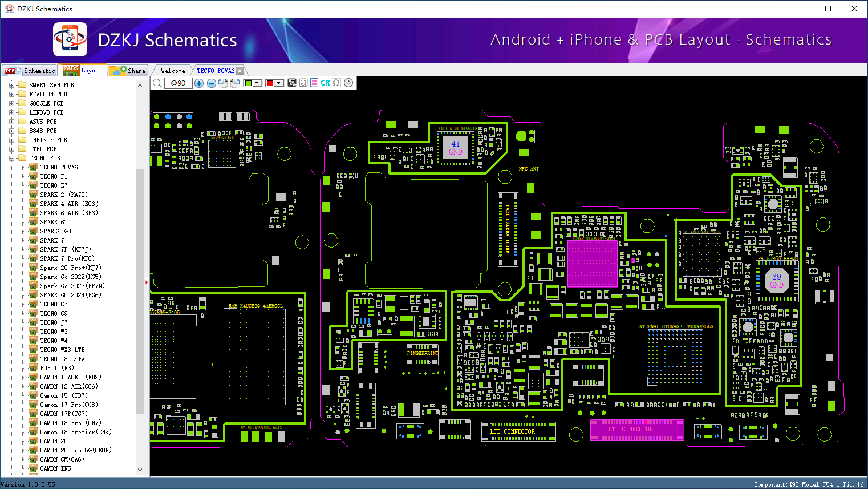Click the overlapping windows icon in the toolbar
The height and width of the screenshot is (489, 868).
pyautogui.click(x=292, y=83)
